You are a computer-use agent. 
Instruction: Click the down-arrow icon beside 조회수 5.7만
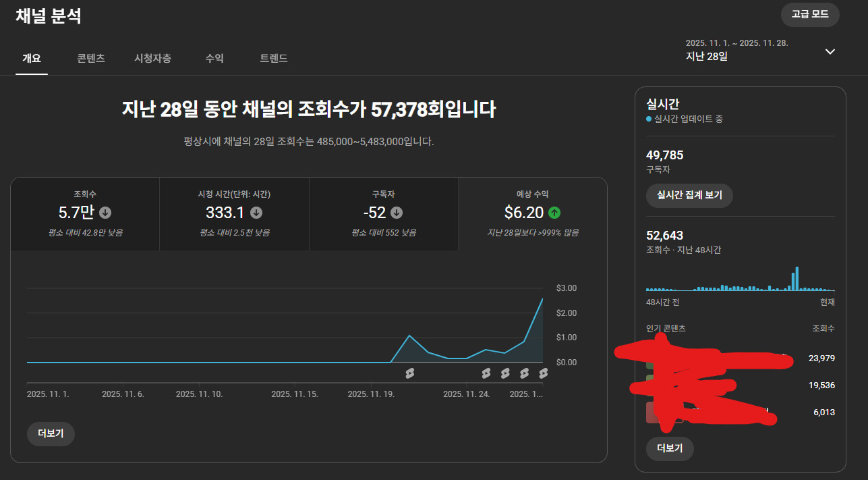(x=105, y=213)
